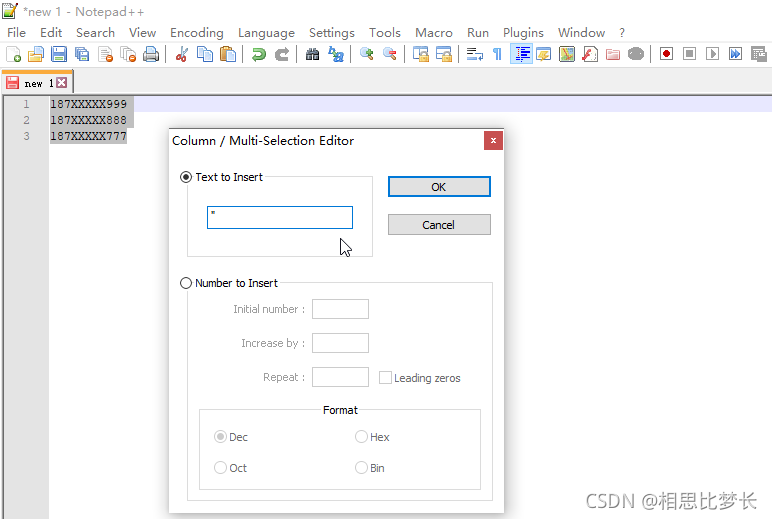Image resolution: width=772 pixels, height=519 pixels.
Task: Click the New file toolbar icon
Action: tap(13, 54)
